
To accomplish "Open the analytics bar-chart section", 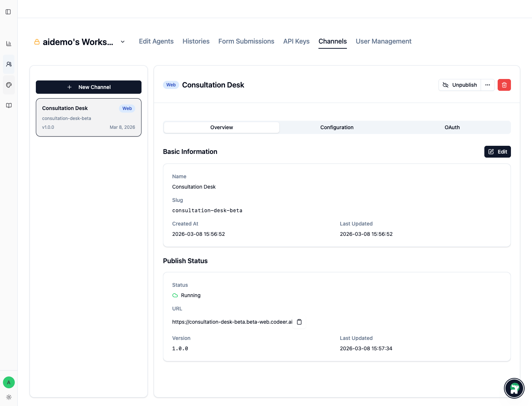I will (x=8, y=43).
